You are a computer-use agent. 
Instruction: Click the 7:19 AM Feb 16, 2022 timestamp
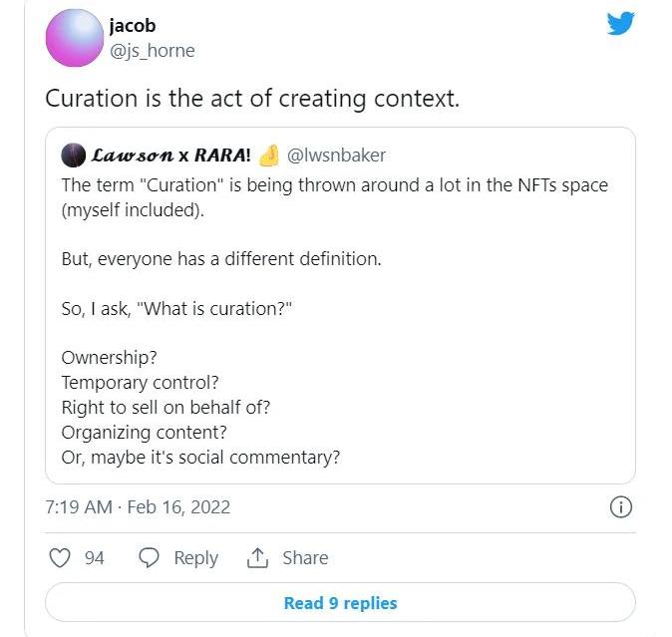tap(138, 506)
